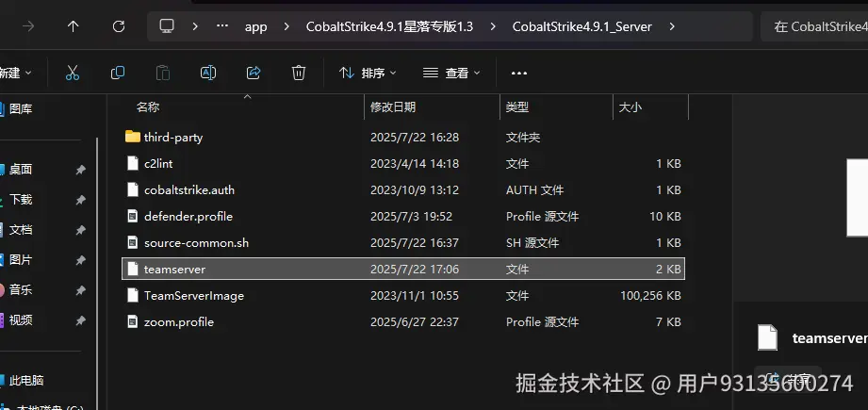This screenshot has width=868, height=410.
Task: Click the AUTH 文件 type cell
Action: 534,189
